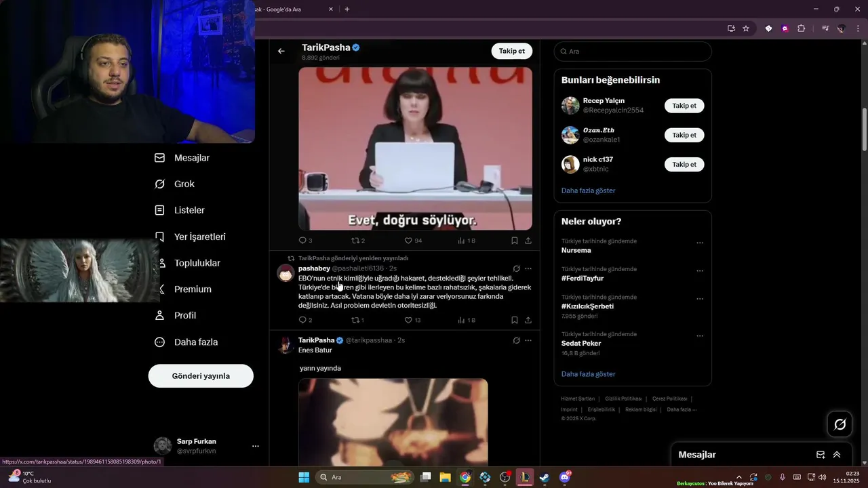Open options for #KızılcıkŞerbeti trend

700,298
